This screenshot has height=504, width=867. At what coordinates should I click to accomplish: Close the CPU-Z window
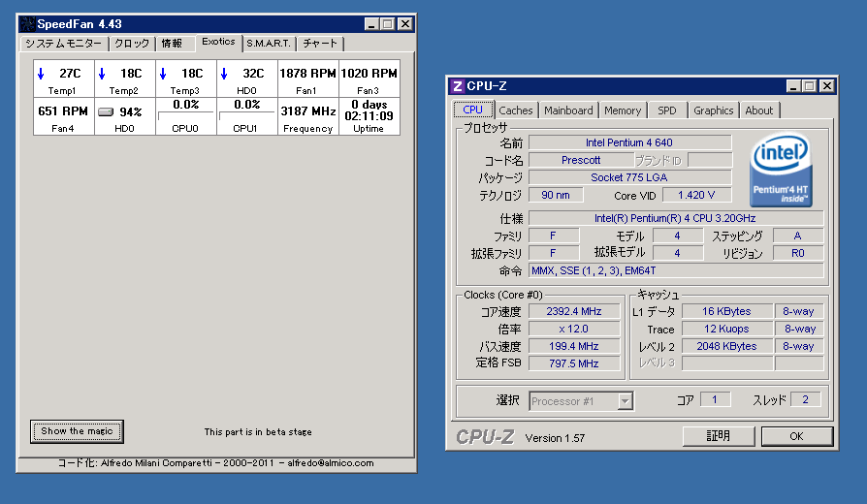(x=826, y=85)
